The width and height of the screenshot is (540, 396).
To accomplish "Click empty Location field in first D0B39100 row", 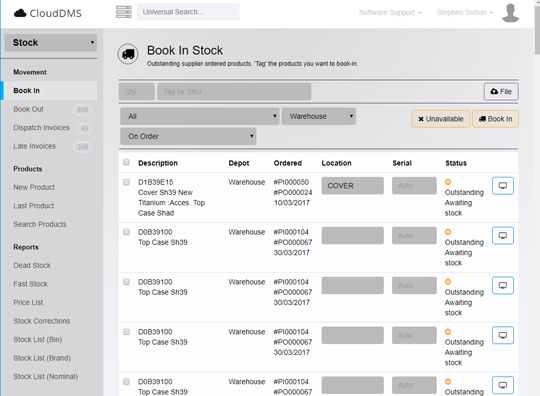I will click(x=353, y=236).
